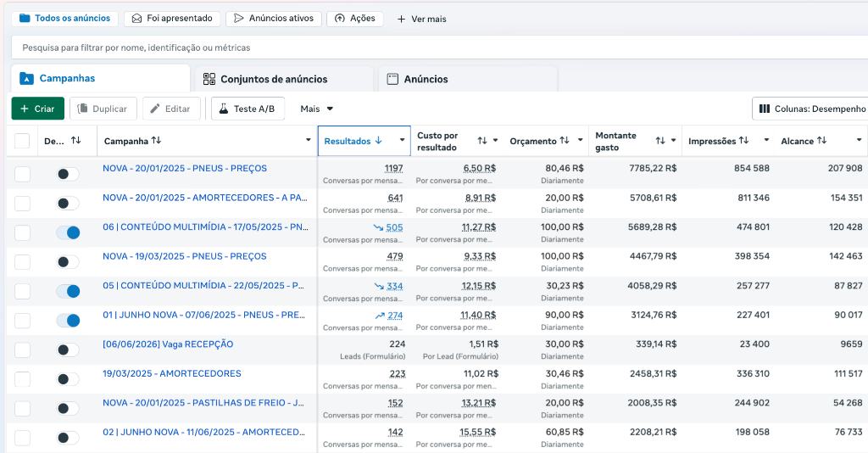Viewport: 868px width, 453px height.
Task: Expand the Resultados column options caret
Action: click(x=403, y=140)
